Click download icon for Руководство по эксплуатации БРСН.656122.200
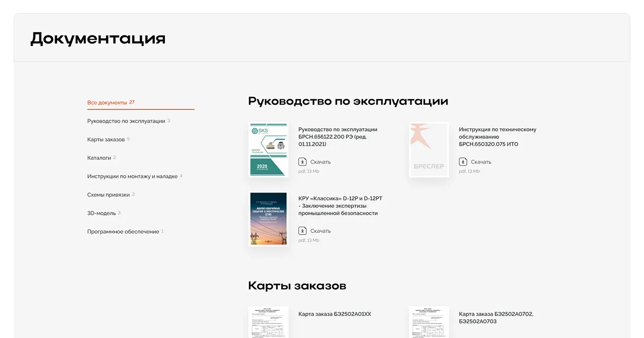644x338 pixels. click(x=302, y=162)
